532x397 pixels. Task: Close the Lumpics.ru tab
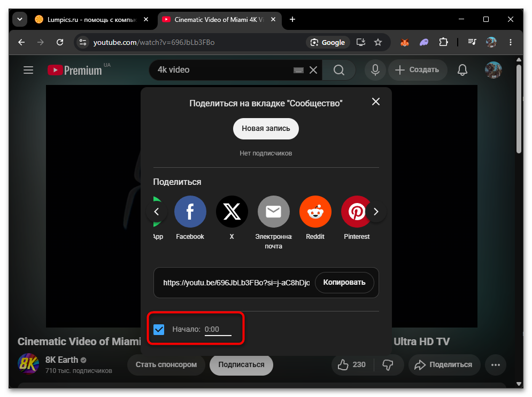[146, 20]
